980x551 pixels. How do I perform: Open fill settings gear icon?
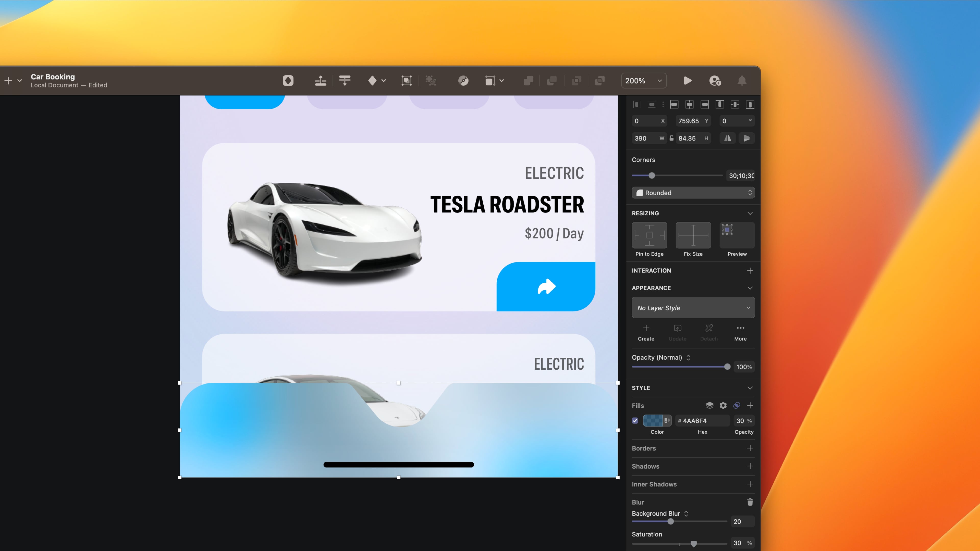click(723, 405)
